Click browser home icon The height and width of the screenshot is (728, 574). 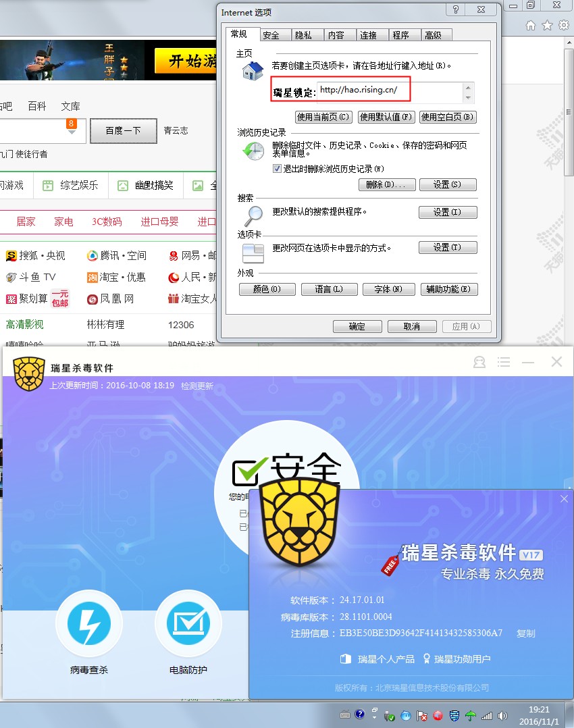click(x=530, y=26)
